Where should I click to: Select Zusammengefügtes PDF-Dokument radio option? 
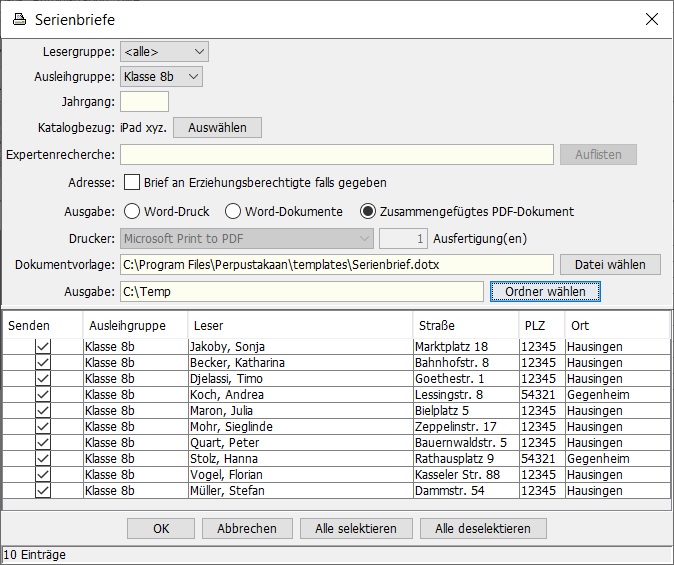[368, 211]
